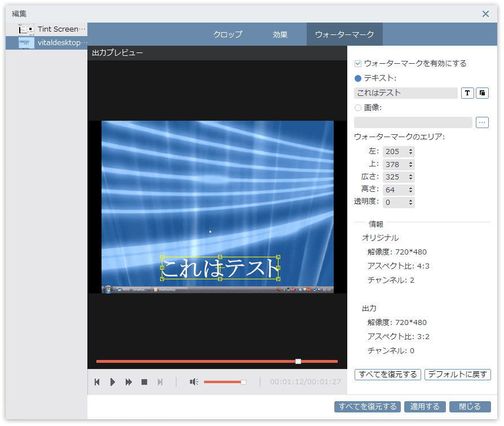The image size is (504, 426).
Task: Adjust the 高さ value stepper arrows
Action: [410, 190]
